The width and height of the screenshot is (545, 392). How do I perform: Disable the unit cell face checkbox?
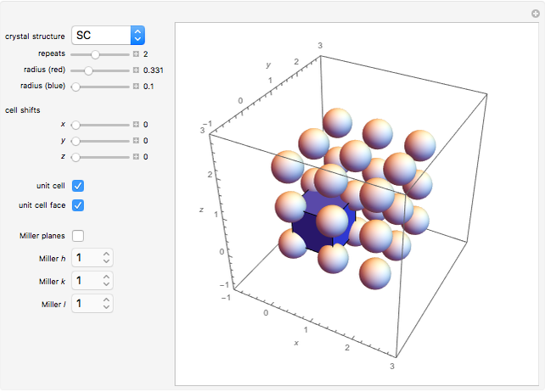tap(78, 204)
